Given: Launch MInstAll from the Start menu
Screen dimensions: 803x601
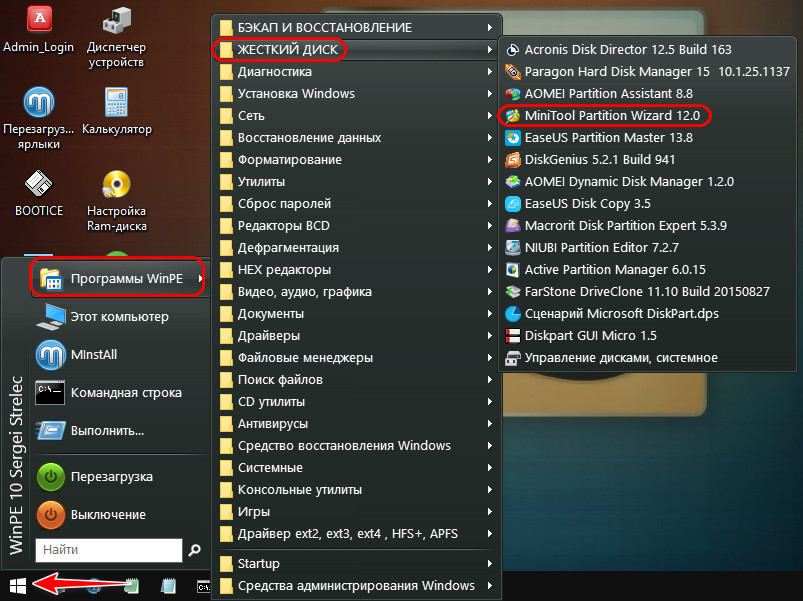Looking at the screenshot, I should point(119,355).
